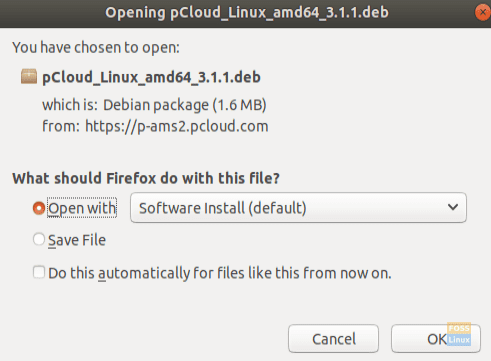Confirm with the OK button

[x=436, y=339]
